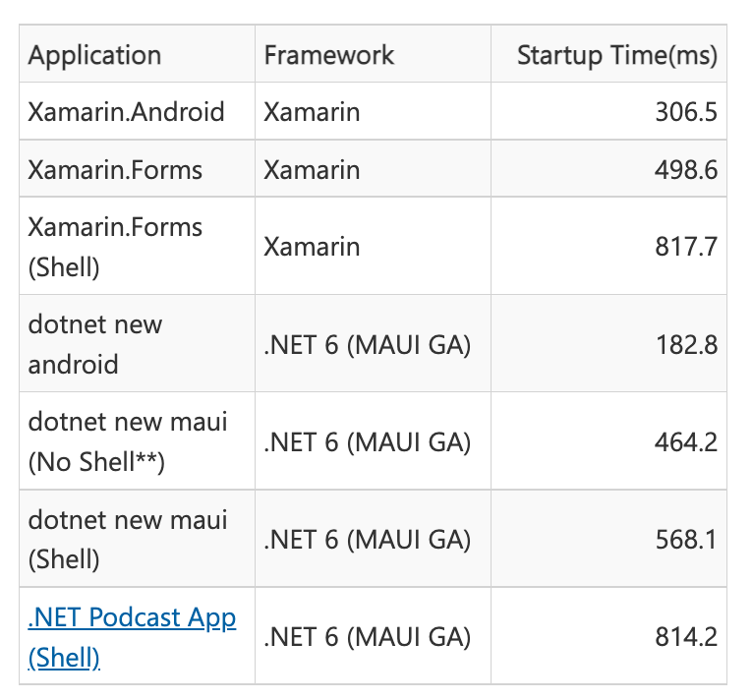Open the .NET Podcast App (Shell) link

132,636
